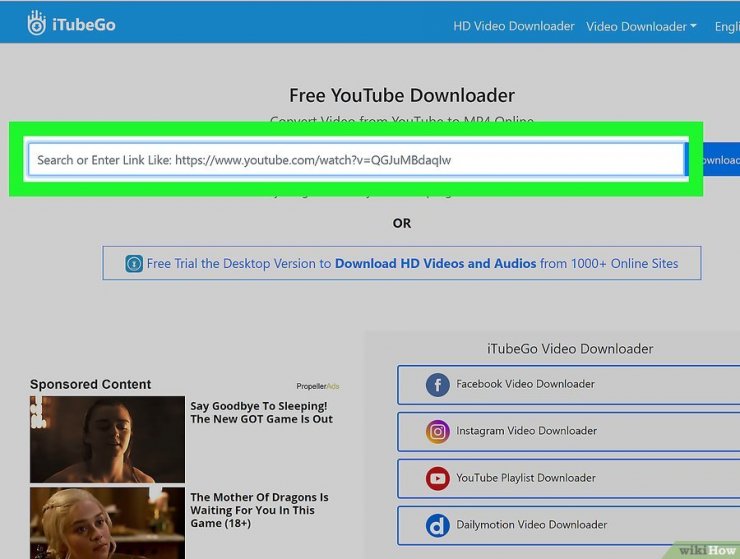Click the PropellerAds label

coord(318,386)
